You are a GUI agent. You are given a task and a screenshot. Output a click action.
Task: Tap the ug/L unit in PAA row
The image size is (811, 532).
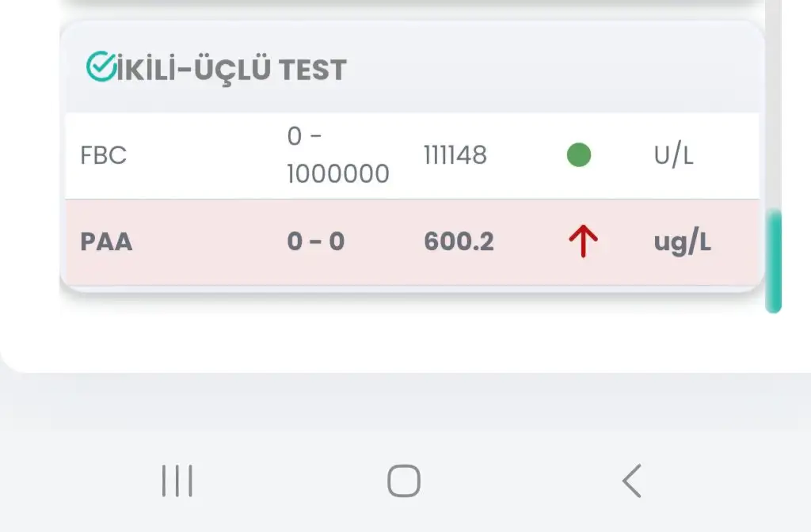(682, 241)
